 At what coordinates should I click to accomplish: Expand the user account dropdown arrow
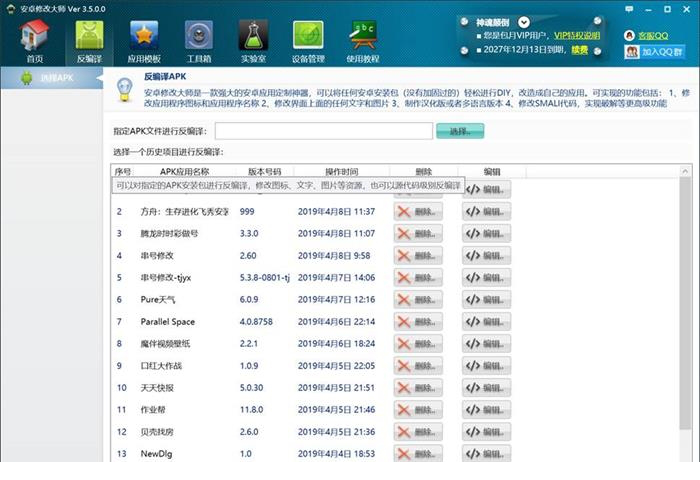click(524, 22)
